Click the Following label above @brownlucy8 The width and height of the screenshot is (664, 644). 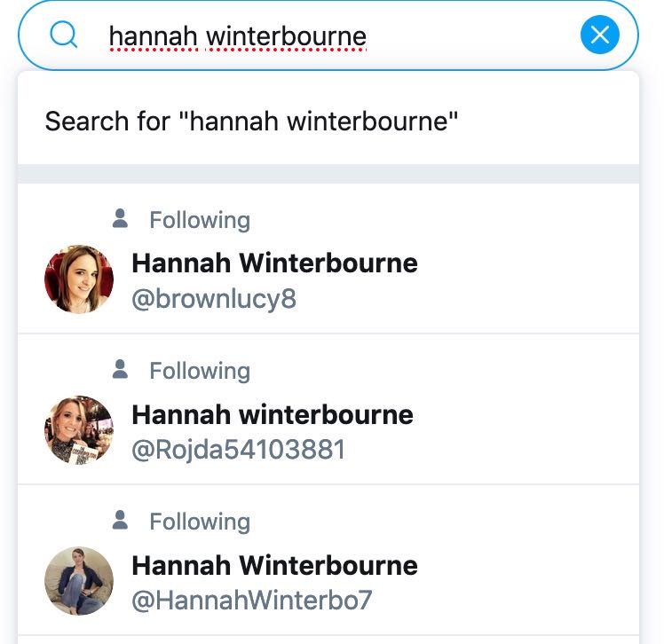[x=200, y=220]
